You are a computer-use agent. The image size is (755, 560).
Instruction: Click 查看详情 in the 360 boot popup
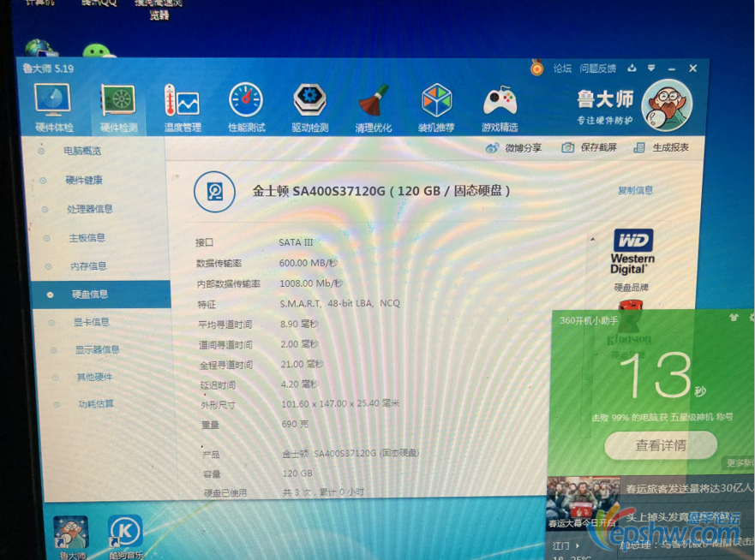[661, 445]
